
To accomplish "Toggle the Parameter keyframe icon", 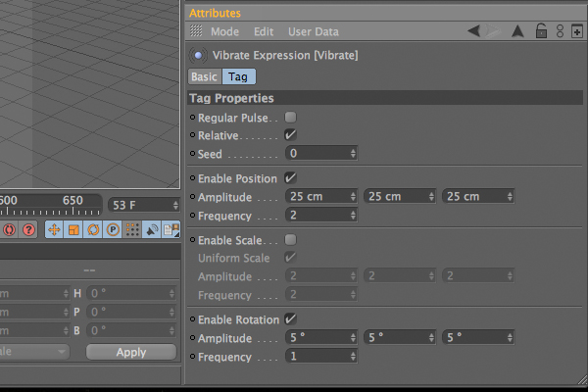I will [113, 229].
